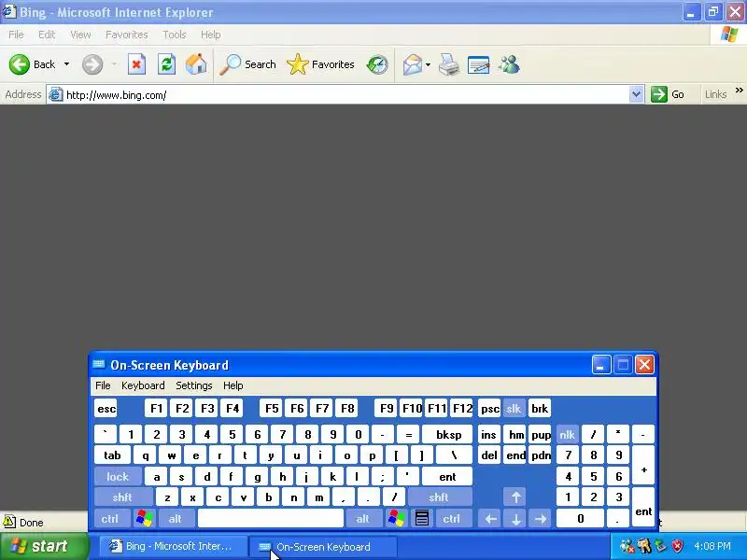Viewport: 747px width, 560px height.
Task: Click the space bar key
Action: [271, 518]
